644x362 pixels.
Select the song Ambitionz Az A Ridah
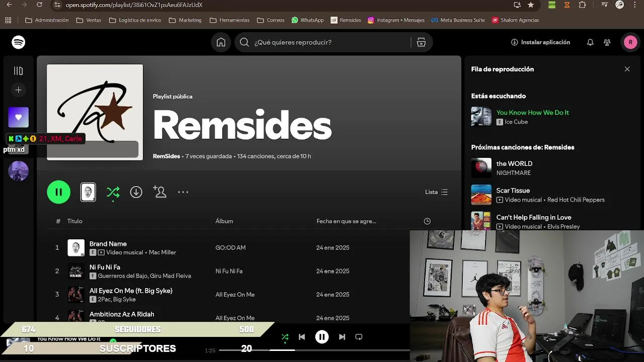(x=122, y=314)
